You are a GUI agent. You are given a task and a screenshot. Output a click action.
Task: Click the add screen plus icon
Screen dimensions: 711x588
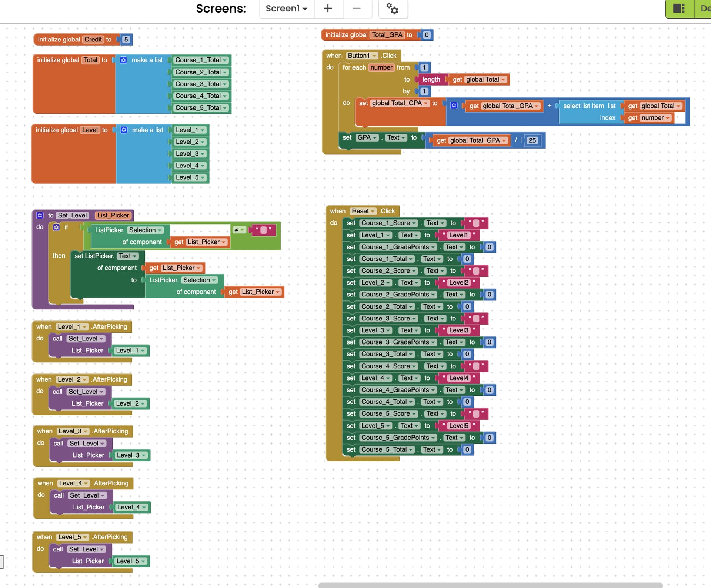click(x=328, y=8)
